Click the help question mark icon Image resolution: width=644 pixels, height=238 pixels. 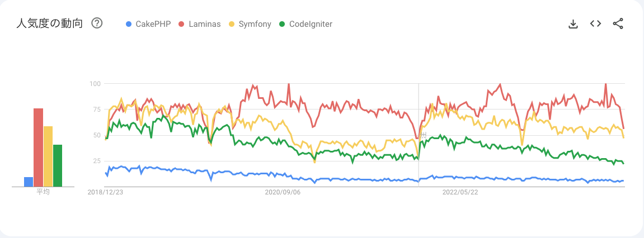tap(97, 23)
